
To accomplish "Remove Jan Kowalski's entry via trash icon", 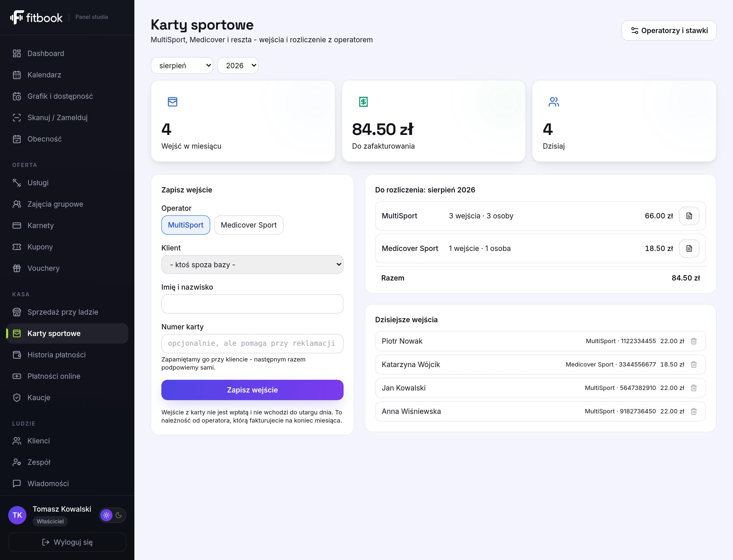I will [694, 388].
